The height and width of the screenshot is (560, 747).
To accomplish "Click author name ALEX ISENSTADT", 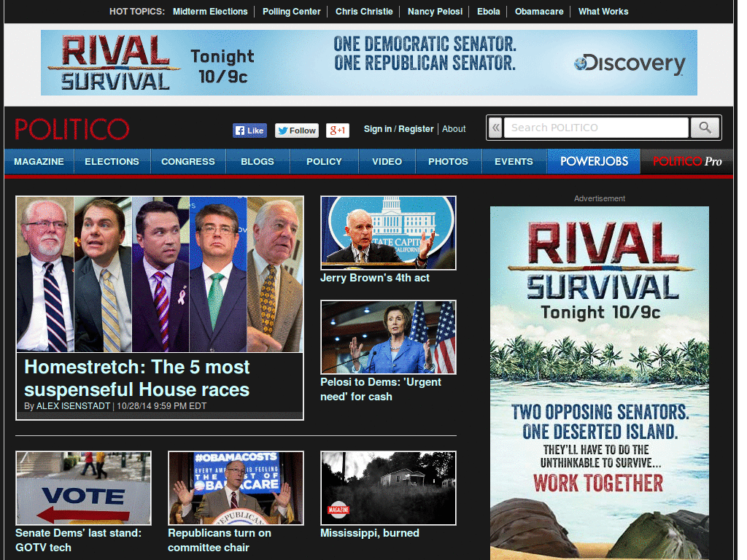I will tap(74, 406).
